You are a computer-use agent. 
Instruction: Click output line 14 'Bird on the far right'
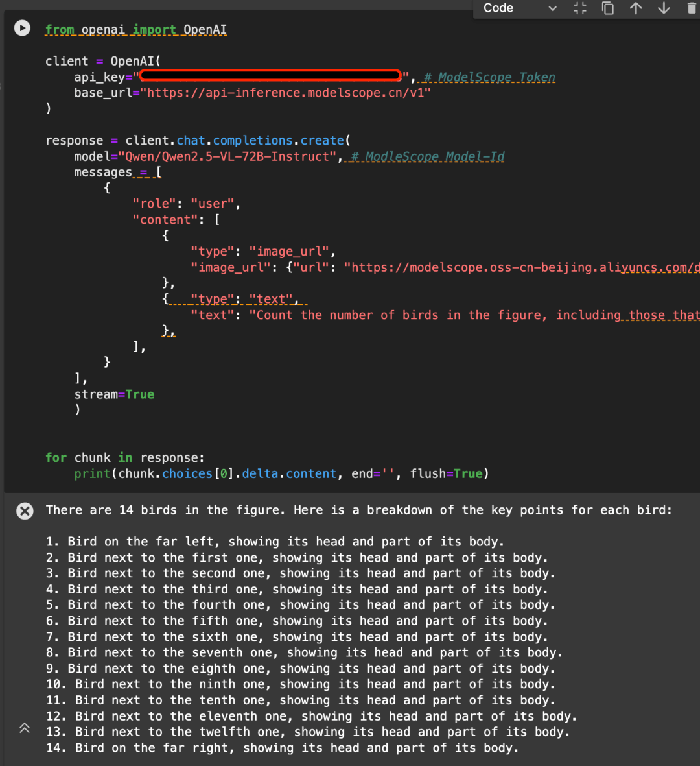[x=282, y=748]
